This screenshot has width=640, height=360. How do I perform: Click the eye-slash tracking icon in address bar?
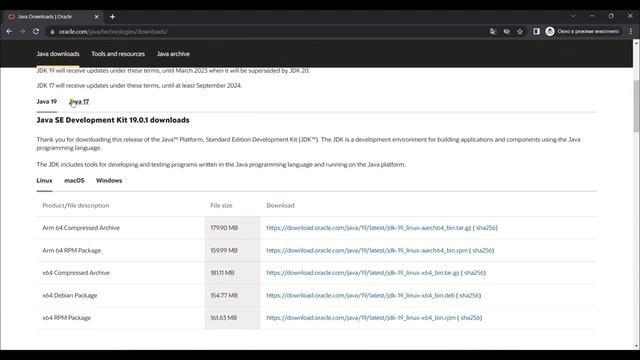click(x=507, y=31)
